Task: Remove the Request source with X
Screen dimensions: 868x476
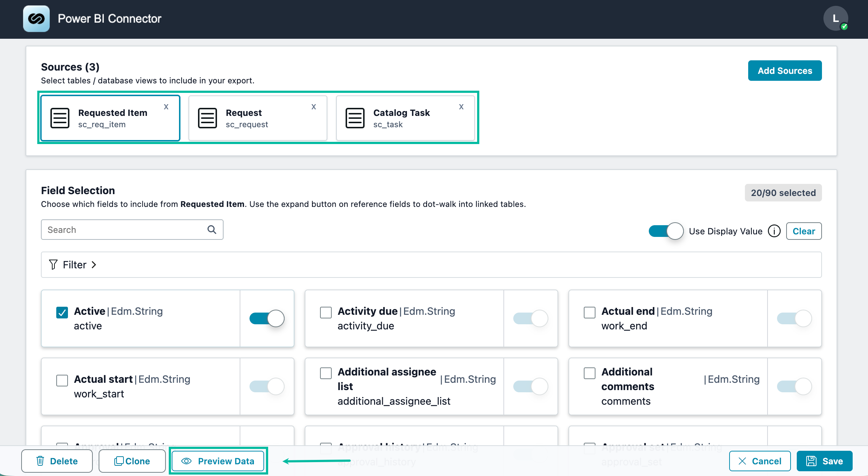Action: tap(314, 107)
